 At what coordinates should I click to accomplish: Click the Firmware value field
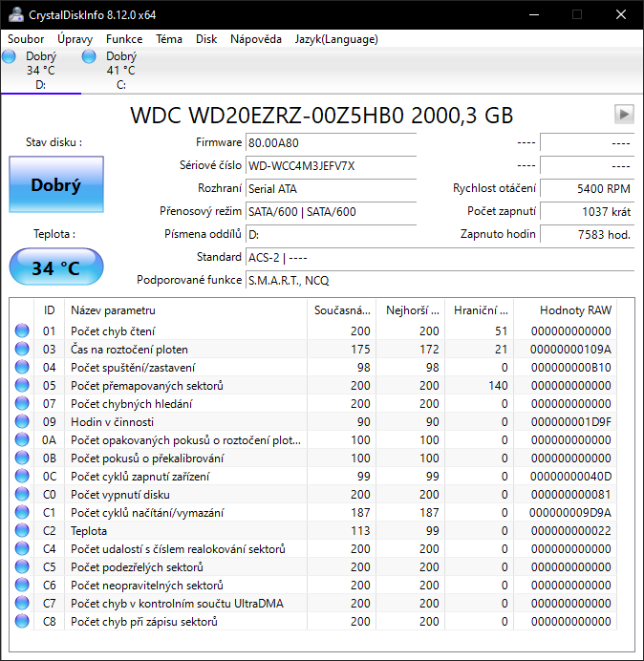point(330,142)
